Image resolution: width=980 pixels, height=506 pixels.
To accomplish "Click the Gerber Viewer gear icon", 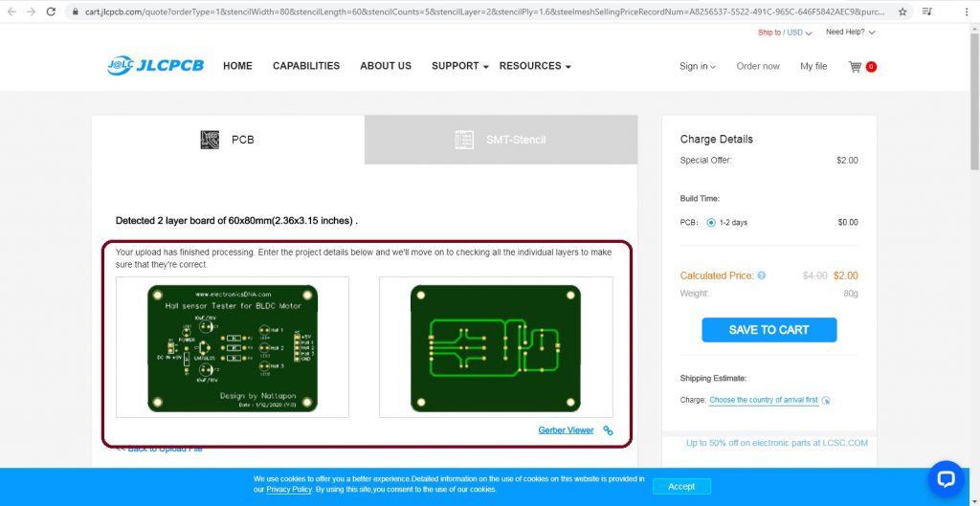I will 608,430.
